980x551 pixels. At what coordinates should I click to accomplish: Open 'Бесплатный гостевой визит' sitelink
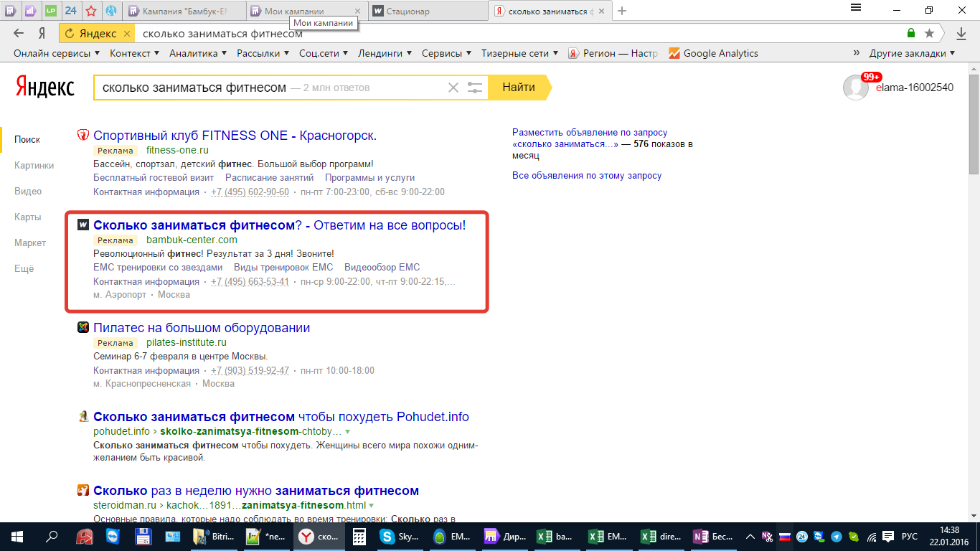click(154, 178)
